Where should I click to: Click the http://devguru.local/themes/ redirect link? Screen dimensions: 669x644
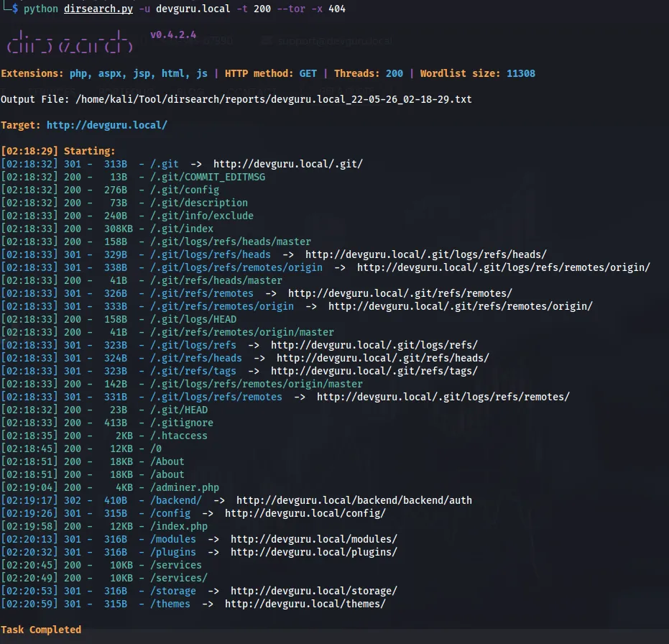305,604
